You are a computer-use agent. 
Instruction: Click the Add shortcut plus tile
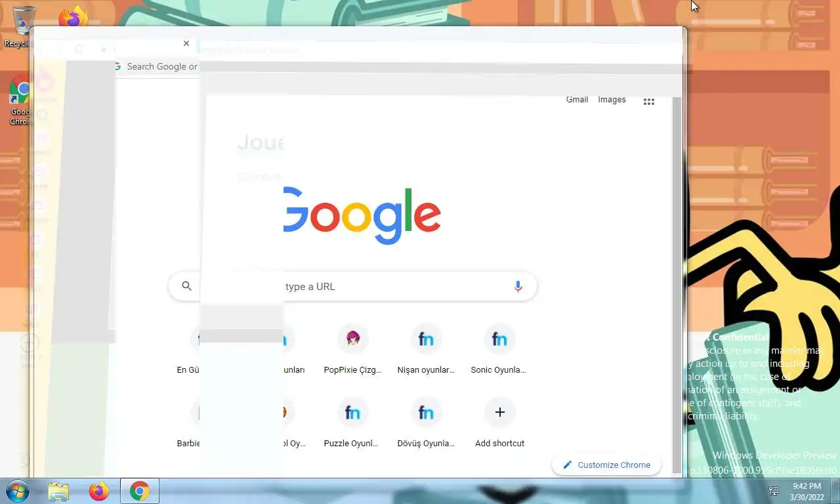pyautogui.click(x=499, y=424)
